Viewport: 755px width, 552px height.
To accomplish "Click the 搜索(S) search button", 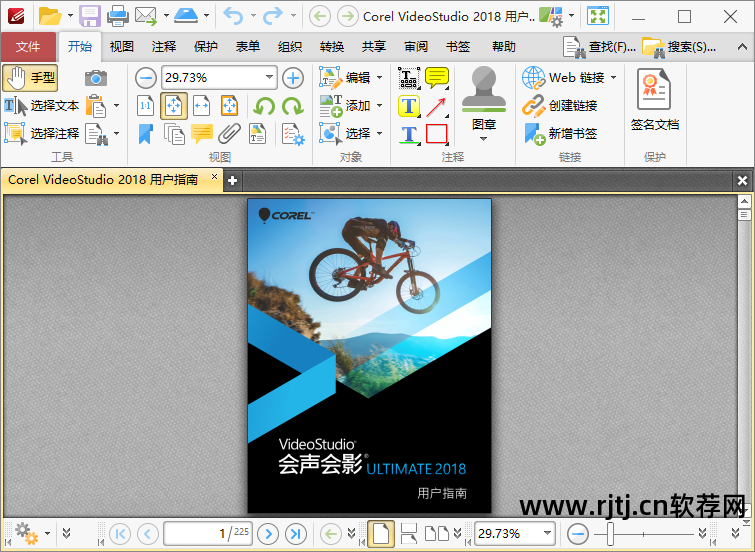I will point(679,47).
